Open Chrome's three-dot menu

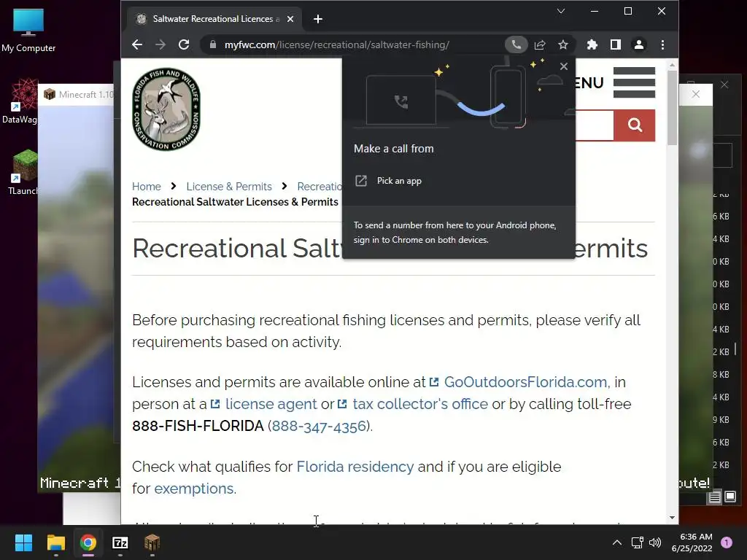click(x=662, y=44)
